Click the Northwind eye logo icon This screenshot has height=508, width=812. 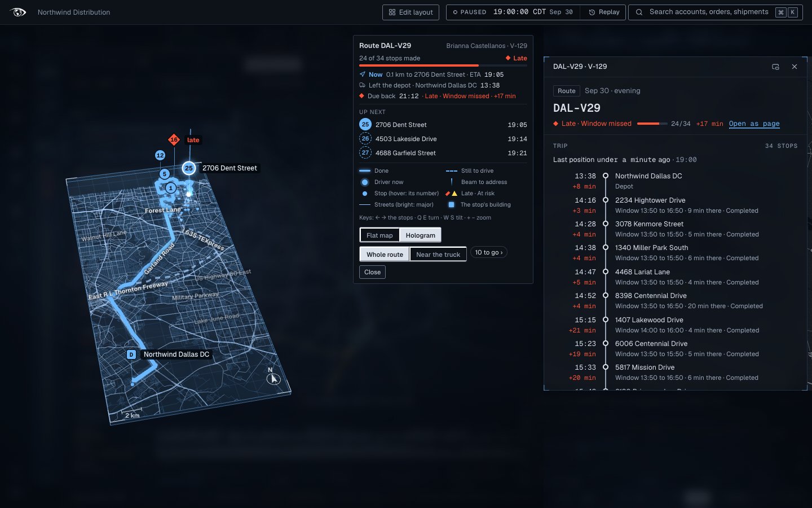(x=18, y=12)
